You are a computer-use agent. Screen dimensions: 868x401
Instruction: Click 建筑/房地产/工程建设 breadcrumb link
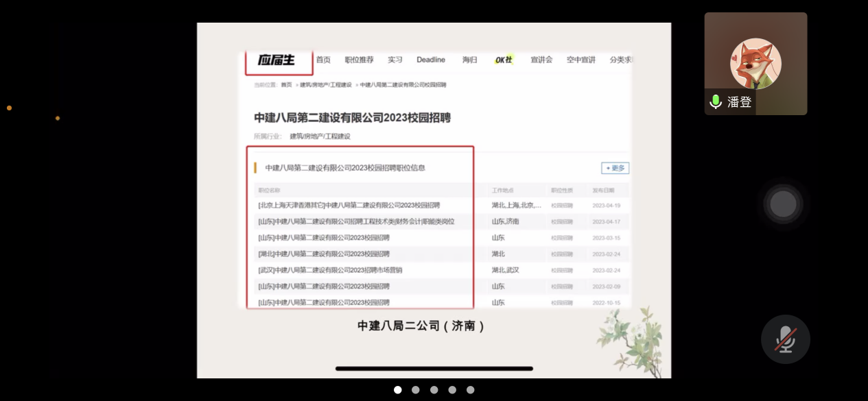pyautogui.click(x=325, y=85)
